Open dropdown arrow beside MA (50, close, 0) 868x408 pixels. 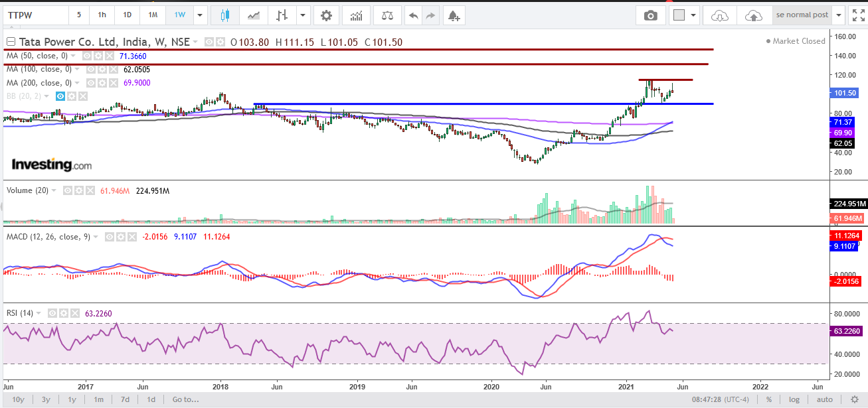point(74,56)
